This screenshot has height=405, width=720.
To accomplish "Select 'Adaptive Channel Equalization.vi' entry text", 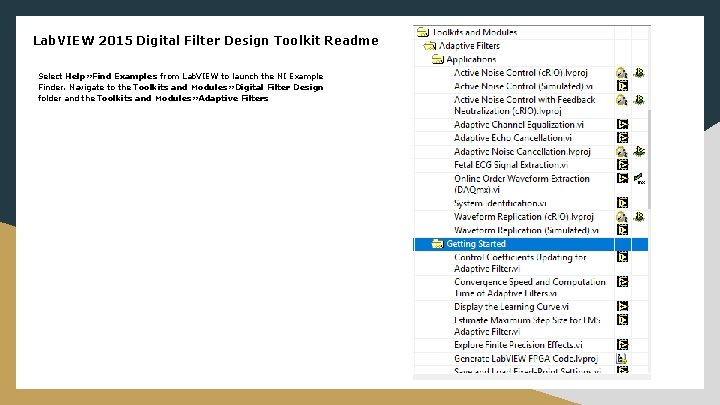I will (x=518, y=125).
